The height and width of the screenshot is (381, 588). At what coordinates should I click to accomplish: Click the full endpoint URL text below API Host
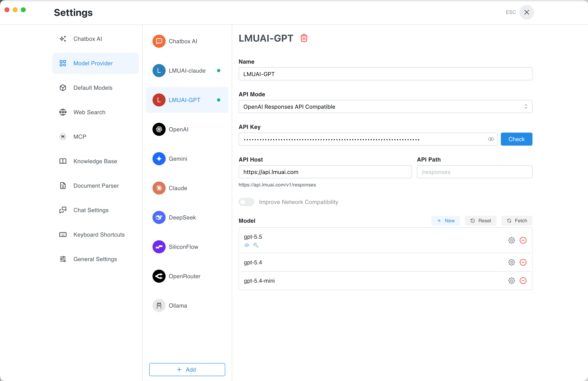point(277,185)
